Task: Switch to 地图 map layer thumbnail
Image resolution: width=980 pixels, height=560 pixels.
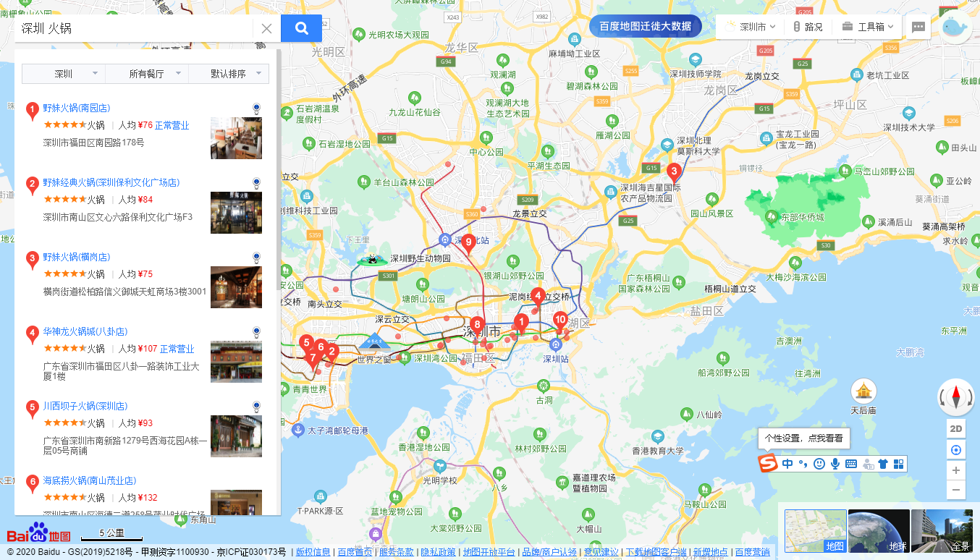Action: pos(816,531)
